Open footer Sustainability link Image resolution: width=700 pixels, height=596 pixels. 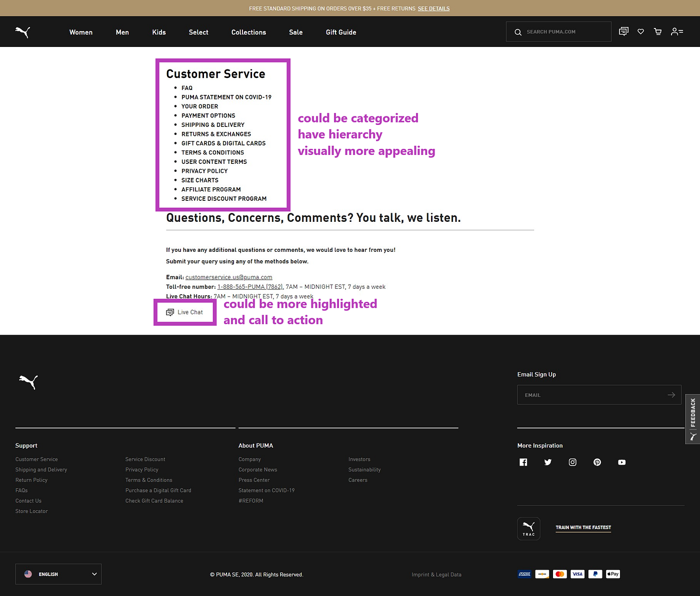[364, 470]
